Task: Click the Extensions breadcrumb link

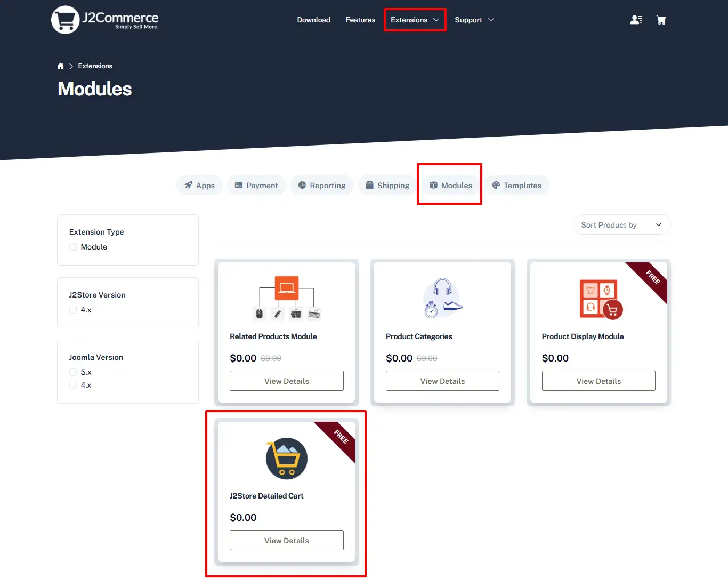Action: (x=95, y=66)
